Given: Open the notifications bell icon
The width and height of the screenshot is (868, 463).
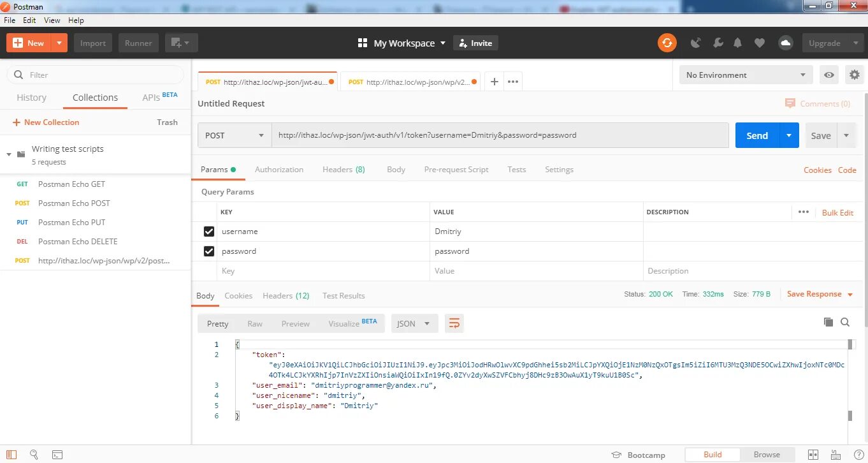Looking at the screenshot, I should (738, 43).
